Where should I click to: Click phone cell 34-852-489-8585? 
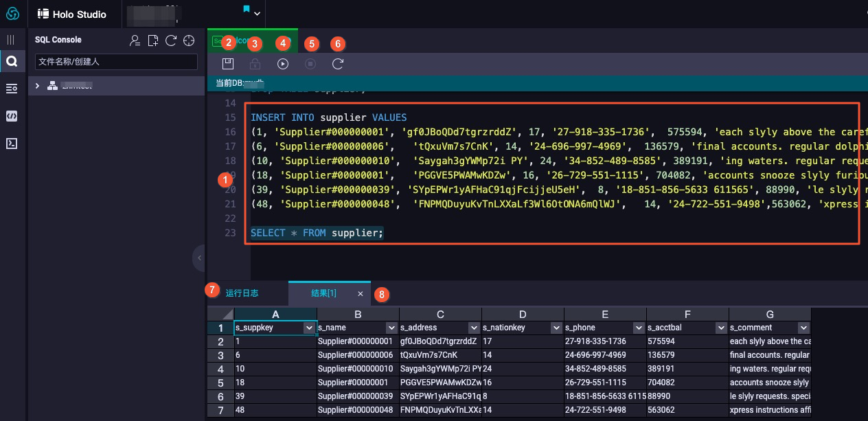click(605, 369)
